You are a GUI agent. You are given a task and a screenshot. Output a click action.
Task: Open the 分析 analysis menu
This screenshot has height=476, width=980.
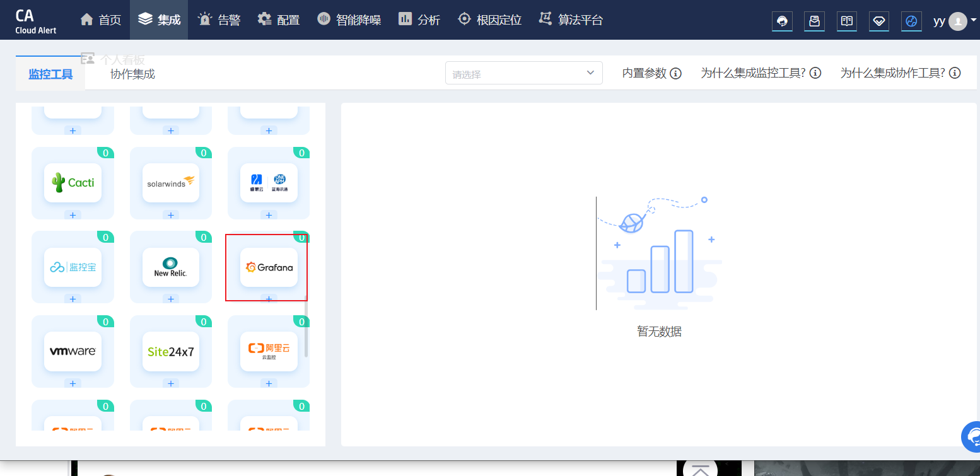pos(419,20)
